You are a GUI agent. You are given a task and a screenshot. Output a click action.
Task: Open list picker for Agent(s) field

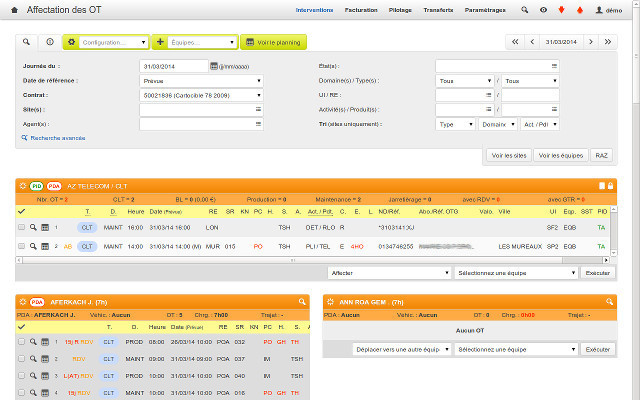(x=258, y=124)
